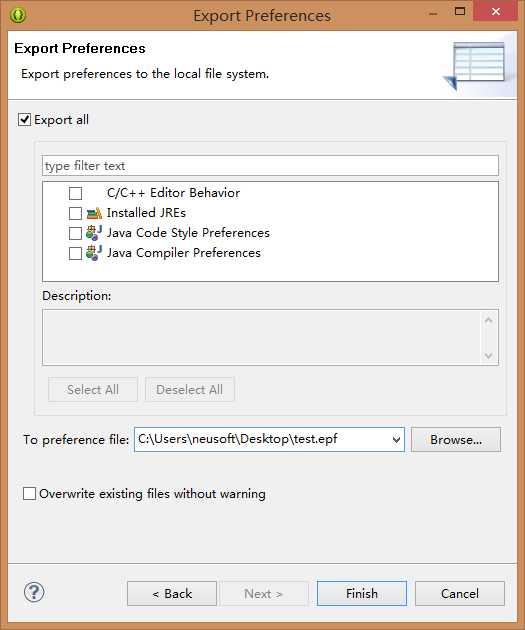
Task: Click the type filter text field
Action: 270,166
